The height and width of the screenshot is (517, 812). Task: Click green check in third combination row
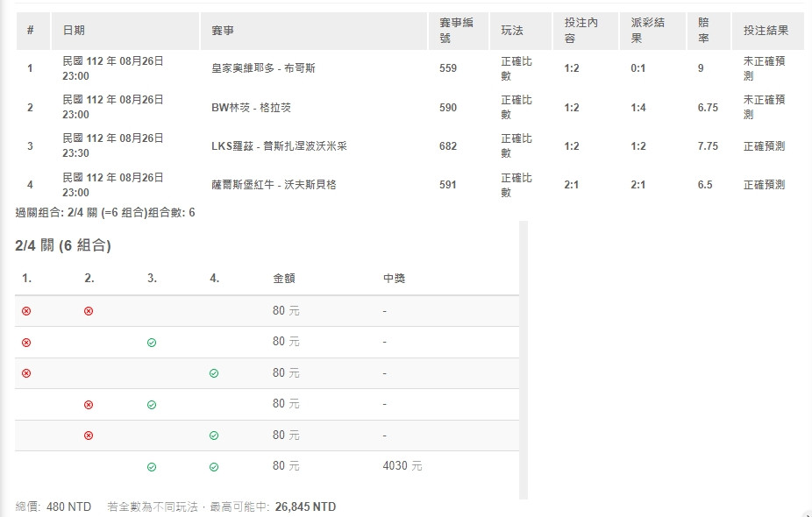click(214, 373)
